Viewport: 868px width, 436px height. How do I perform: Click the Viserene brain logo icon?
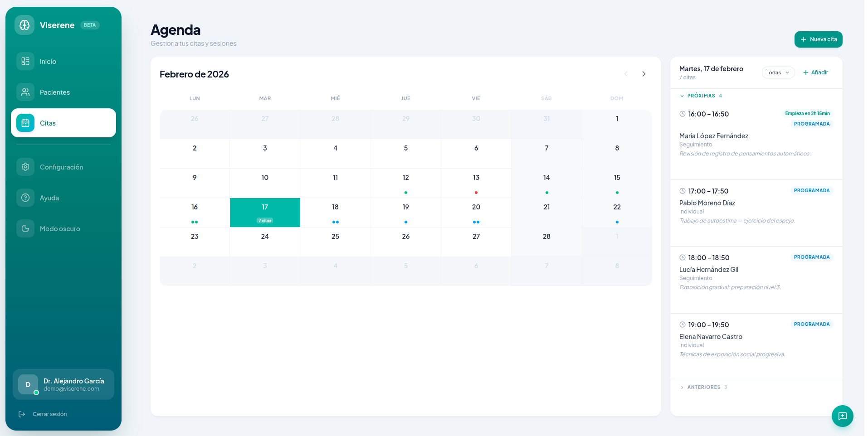[x=24, y=25]
